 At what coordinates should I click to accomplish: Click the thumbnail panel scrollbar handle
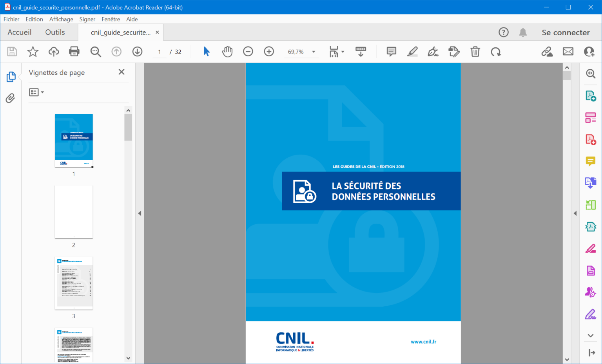pyautogui.click(x=128, y=127)
